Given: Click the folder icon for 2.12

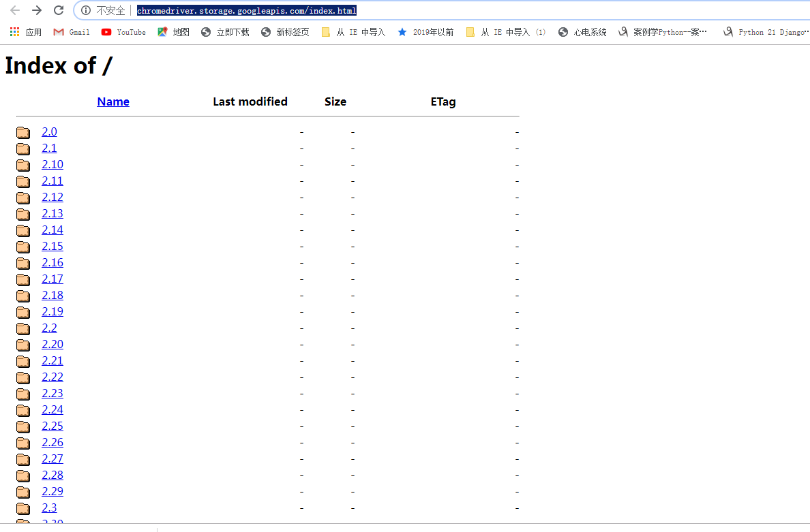Looking at the screenshot, I should click(23, 198).
